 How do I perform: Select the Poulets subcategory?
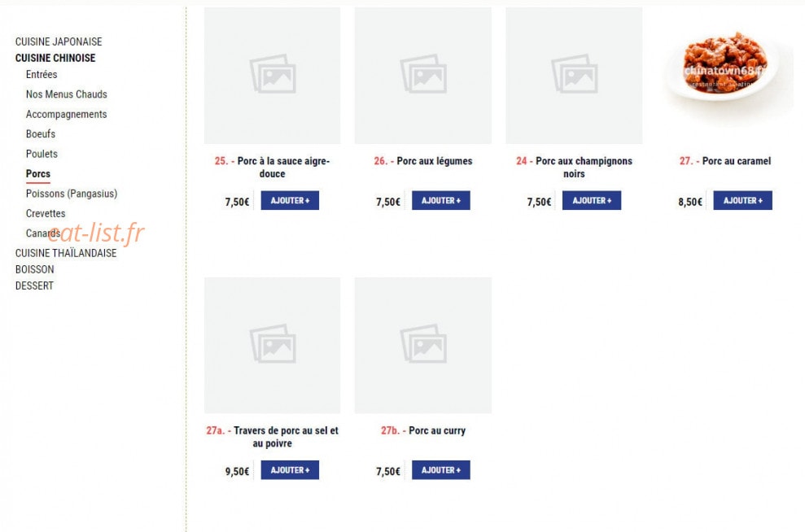(x=42, y=154)
